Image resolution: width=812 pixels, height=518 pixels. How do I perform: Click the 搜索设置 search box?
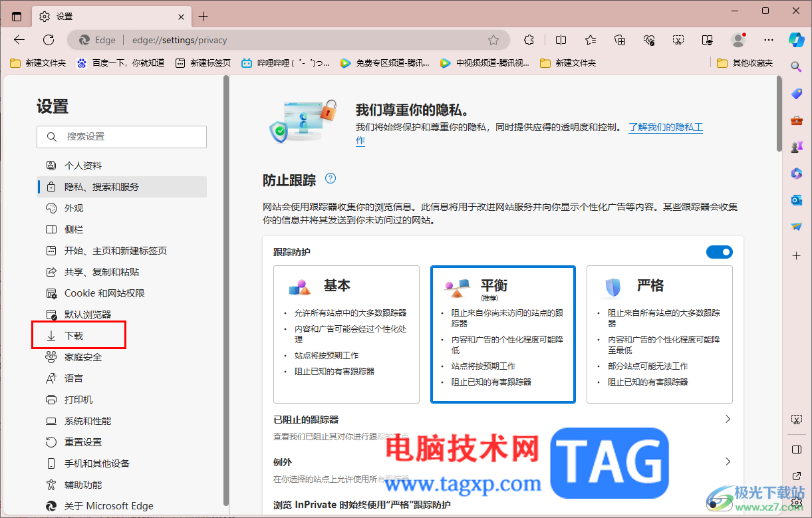coord(122,136)
